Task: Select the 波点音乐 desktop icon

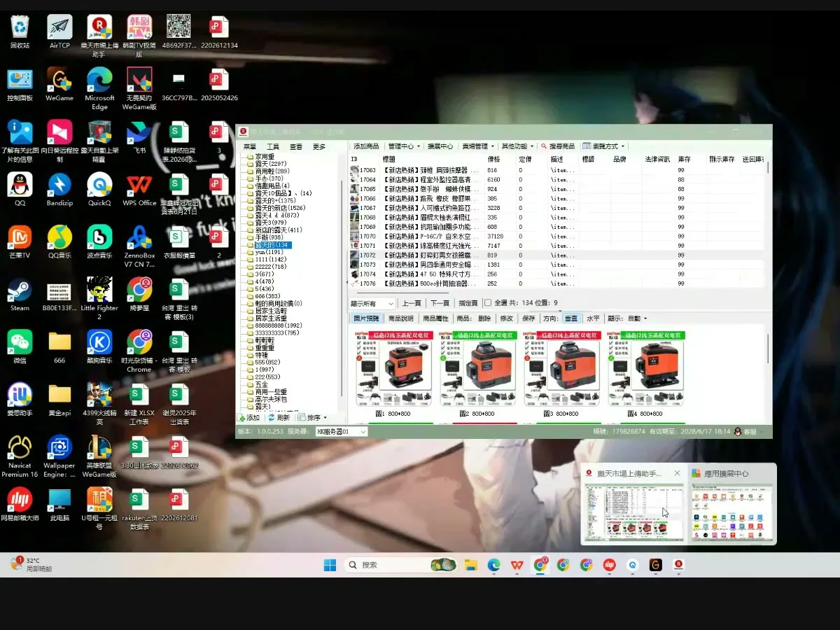Action: (99, 242)
